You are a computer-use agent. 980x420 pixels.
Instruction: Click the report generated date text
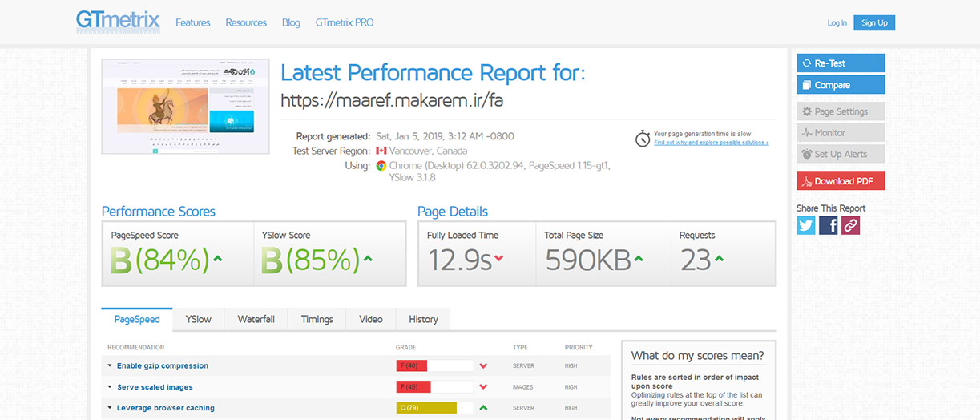click(445, 136)
